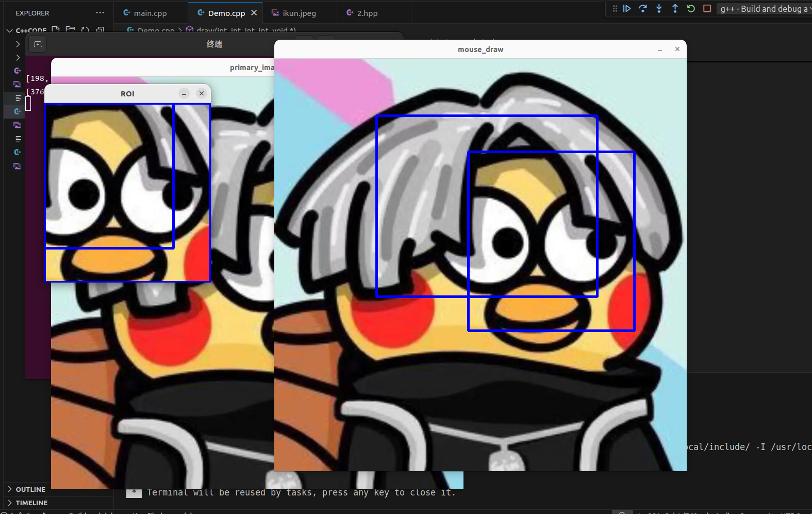Click New Folder icon in Explorer

(x=71, y=30)
